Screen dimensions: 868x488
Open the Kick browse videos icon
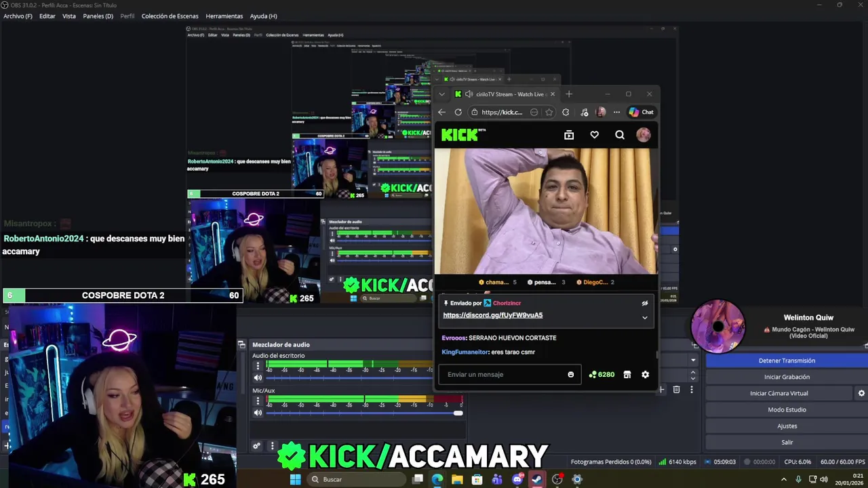[569, 135]
